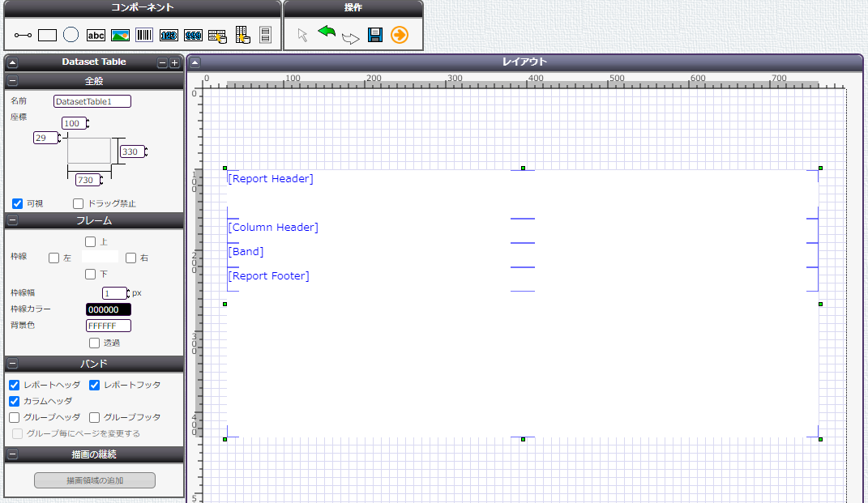The image size is (868, 503).
Task: Uncheck the 可視 visibility checkbox
Action: point(17,203)
